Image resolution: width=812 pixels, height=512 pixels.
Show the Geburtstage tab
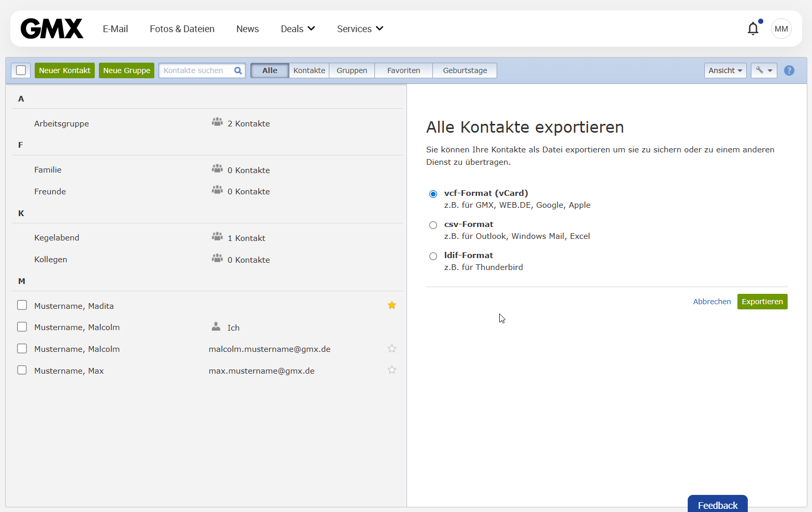coord(465,70)
